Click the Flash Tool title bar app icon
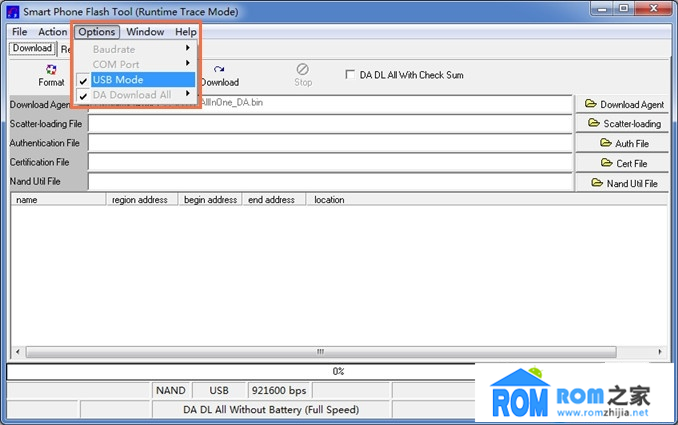 point(13,12)
